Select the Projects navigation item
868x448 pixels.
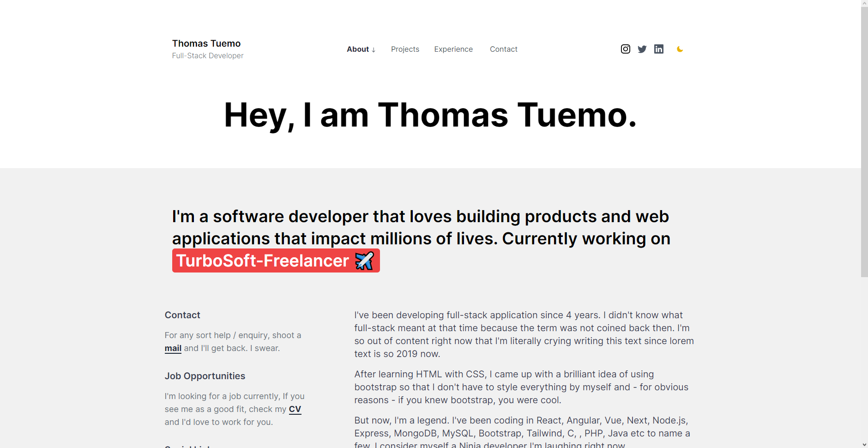pyautogui.click(x=405, y=49)
